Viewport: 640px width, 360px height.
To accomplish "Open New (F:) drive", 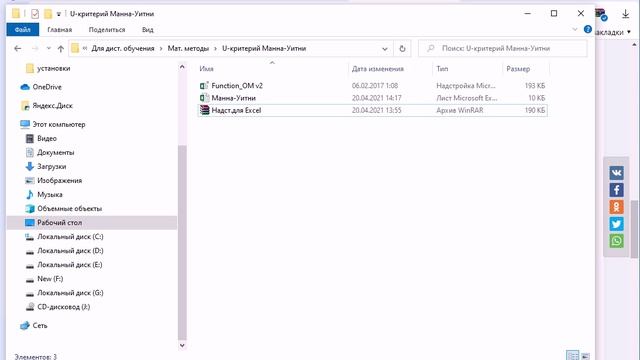I will click(x=50, y=279).
